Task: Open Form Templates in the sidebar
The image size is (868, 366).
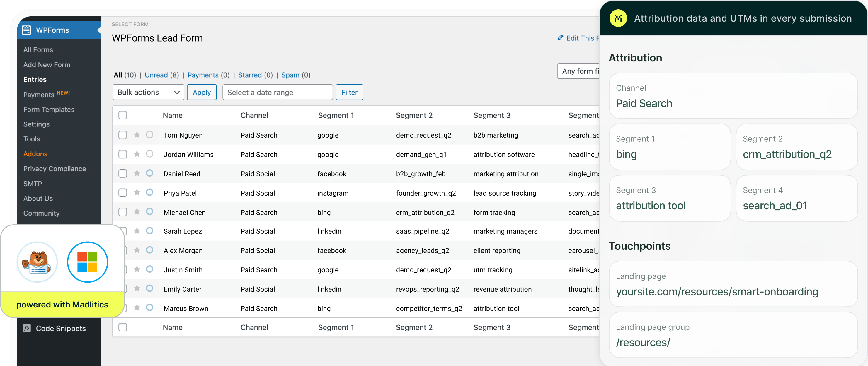Action: (x=49, y=110)
